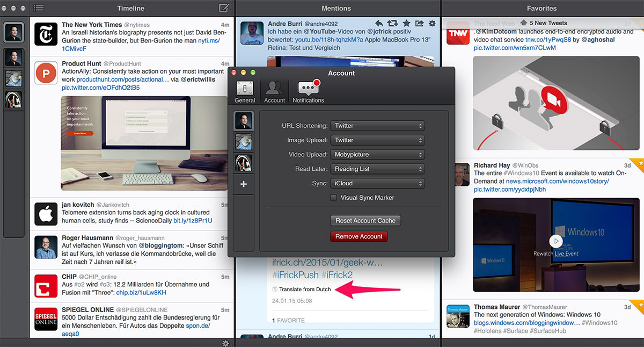The width and height of the screenshot is (644, 347).
Task: Switch to the Notifications preferences tab
Action: coord(309,92)
